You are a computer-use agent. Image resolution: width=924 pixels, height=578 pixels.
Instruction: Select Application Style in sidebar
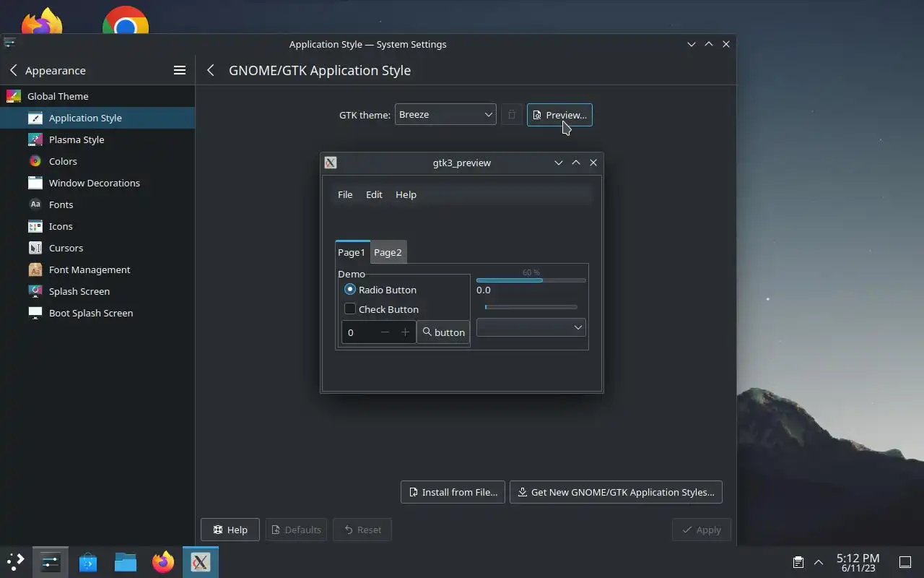tap(97, 118)
